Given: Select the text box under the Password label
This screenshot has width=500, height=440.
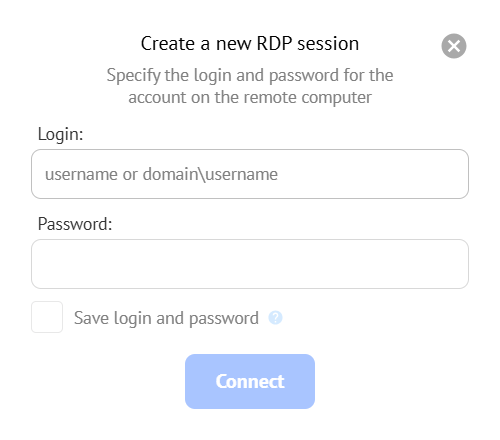Looking at the screenshot, I should [250, 264].
